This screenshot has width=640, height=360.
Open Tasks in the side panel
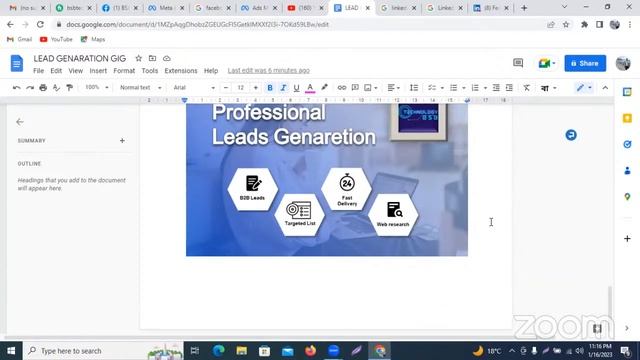627,144
